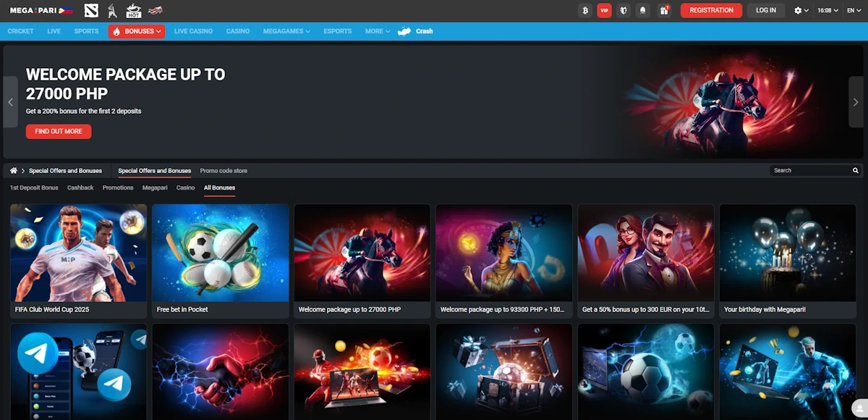Open the gift box bonuses icon
The width and height of the screenshot is (868, 420).
pos(663,10)
